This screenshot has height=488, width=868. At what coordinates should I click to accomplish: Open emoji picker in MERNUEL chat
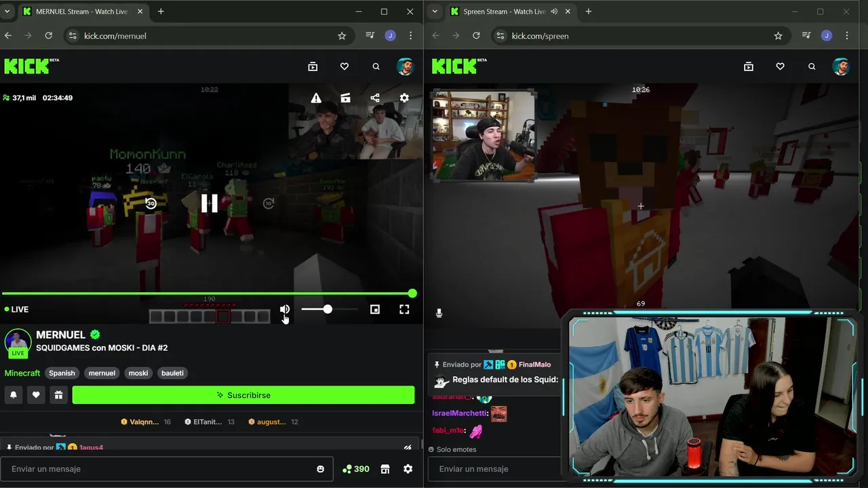pyautogui.click(x=321, y=469)
